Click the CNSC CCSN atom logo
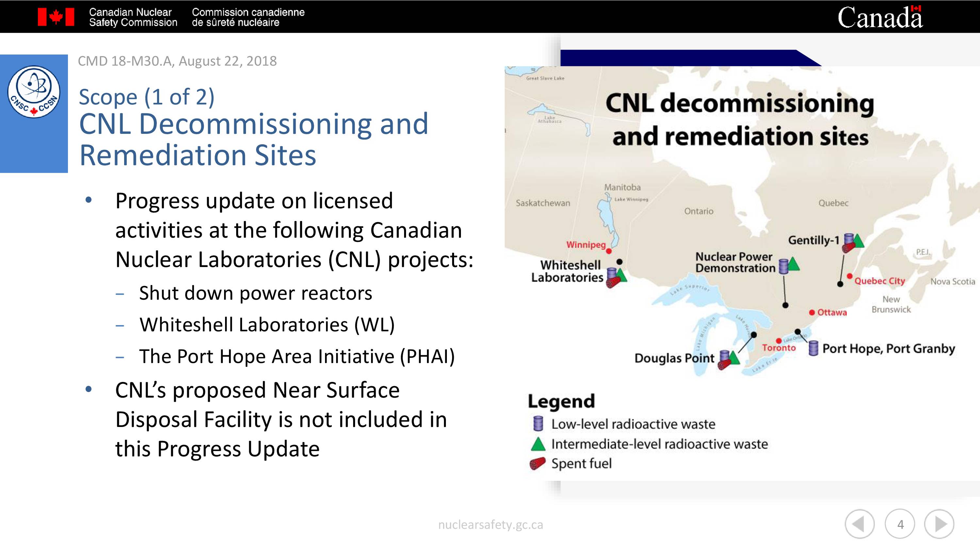This screenshot has width=980, height=551. [x=34, y=92]
